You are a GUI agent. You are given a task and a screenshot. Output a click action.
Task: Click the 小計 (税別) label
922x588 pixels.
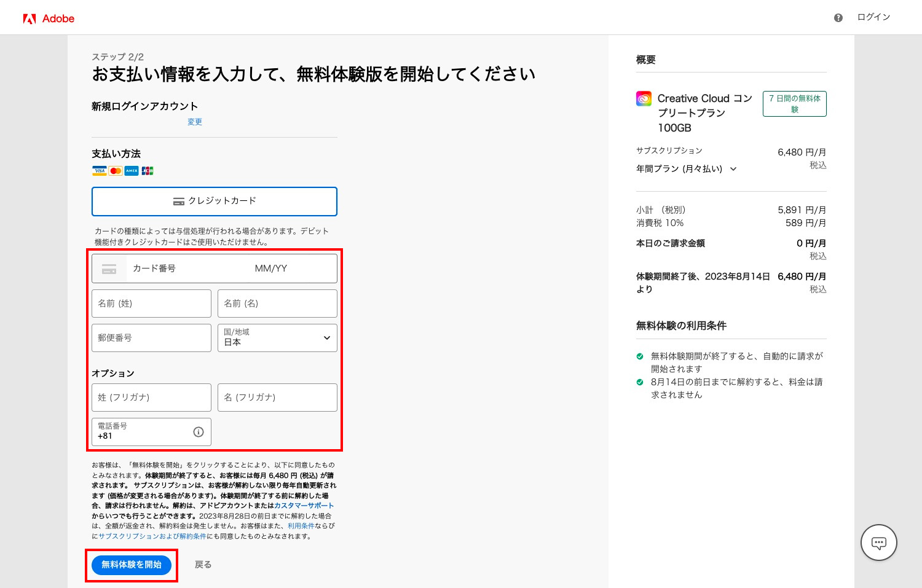click(661, 210)
